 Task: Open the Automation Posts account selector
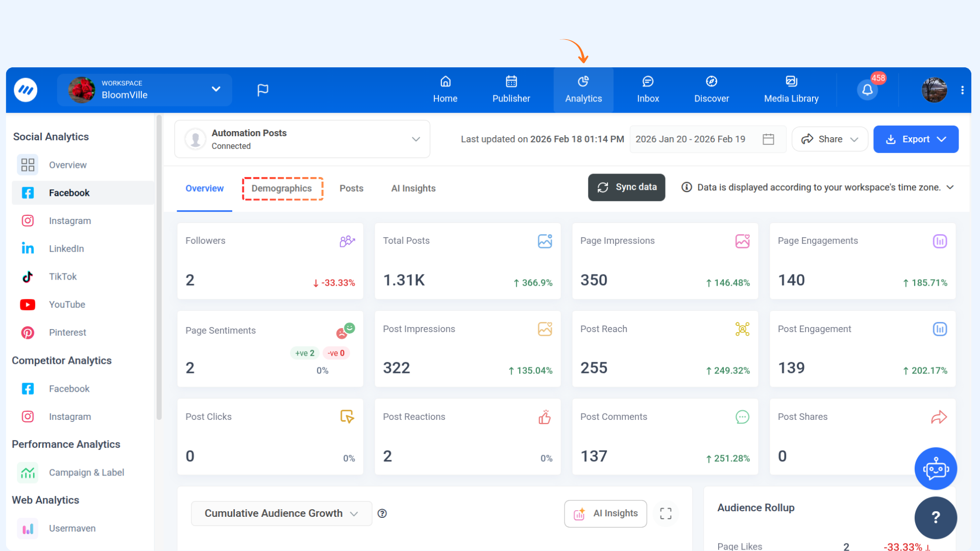pos(302,139)
